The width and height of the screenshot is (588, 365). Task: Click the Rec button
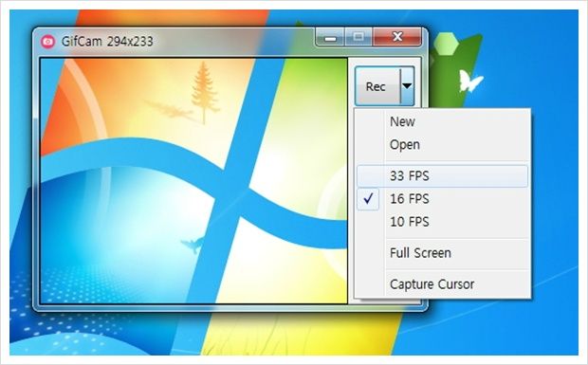pos(377,86)
